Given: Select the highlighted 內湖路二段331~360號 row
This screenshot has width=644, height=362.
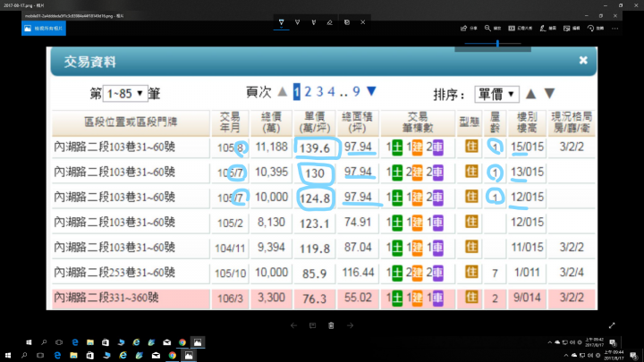Looking at the screenshot, I should [324, 299].
